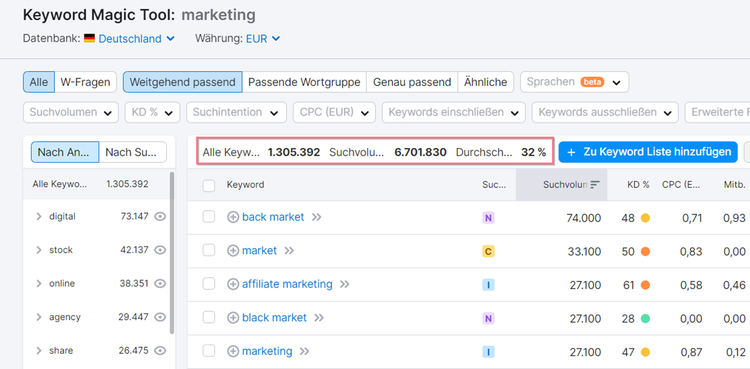750x369 pixels.
Task: Click double-arrow icon next to market
Action: [x=289, y=251]
